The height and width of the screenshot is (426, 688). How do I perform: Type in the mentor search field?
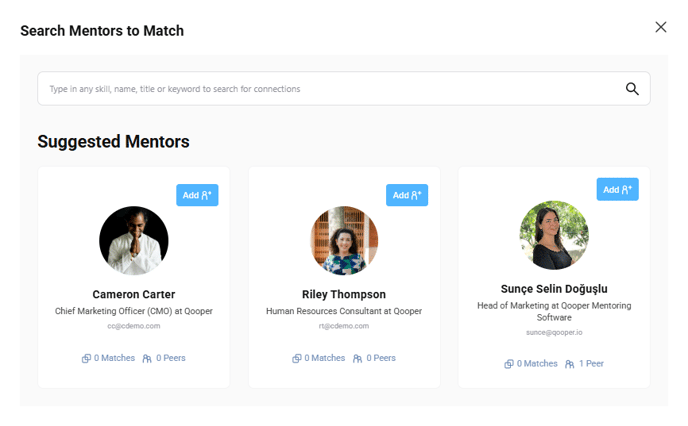click(330, 89)
